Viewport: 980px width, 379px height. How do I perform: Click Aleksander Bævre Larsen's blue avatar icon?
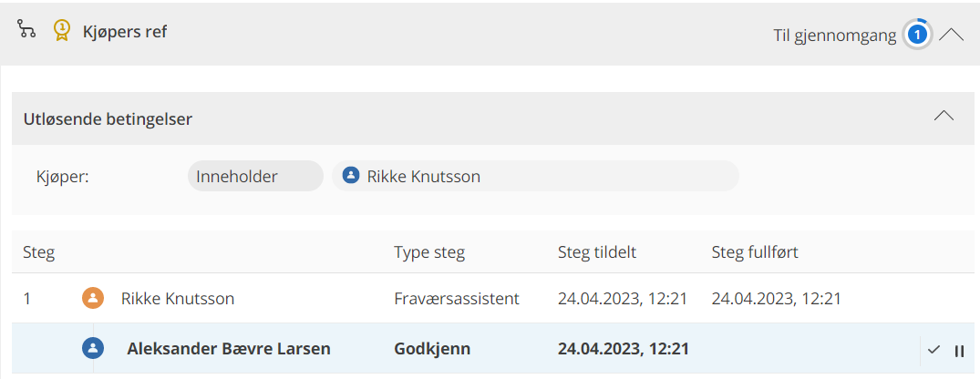[92, 348]
